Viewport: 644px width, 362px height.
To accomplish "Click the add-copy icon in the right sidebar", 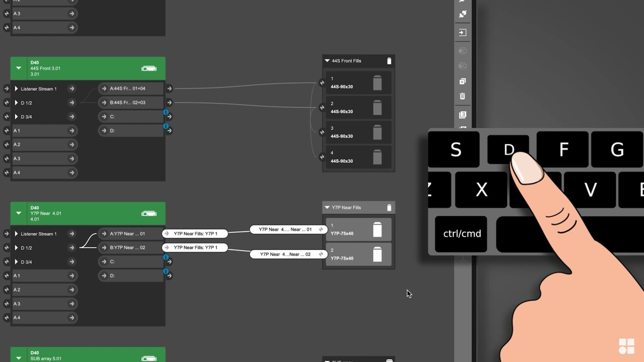I will pyautogui.click(x=462, y=80).
